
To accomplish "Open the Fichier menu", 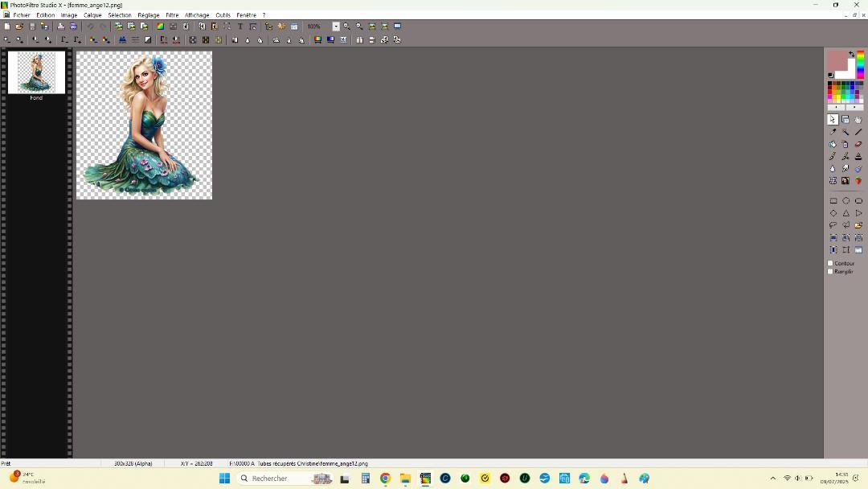I will pyautogui.click(x=22, y=15).
